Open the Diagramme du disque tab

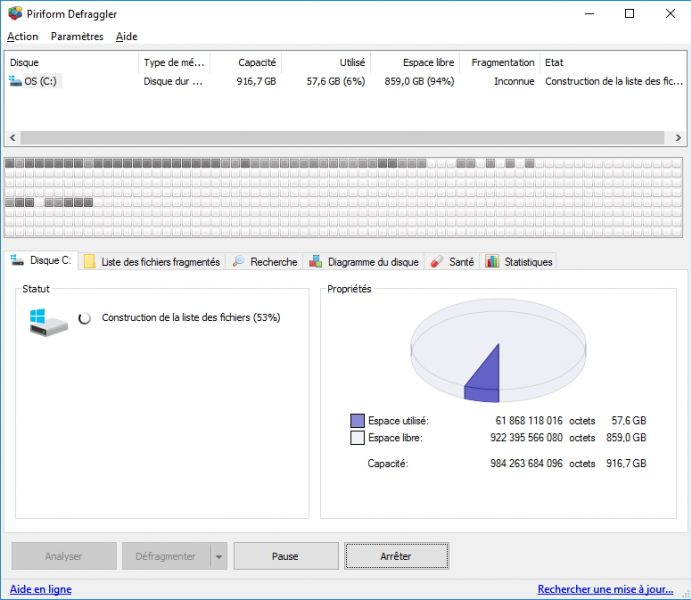click(364, 262)
